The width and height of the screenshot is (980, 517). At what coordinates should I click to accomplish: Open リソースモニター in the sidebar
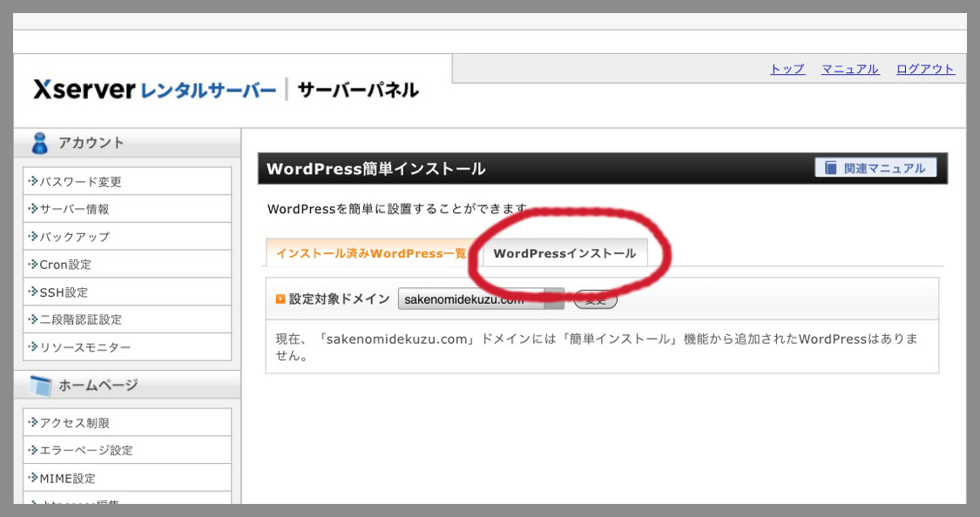[x=127, y=346]
